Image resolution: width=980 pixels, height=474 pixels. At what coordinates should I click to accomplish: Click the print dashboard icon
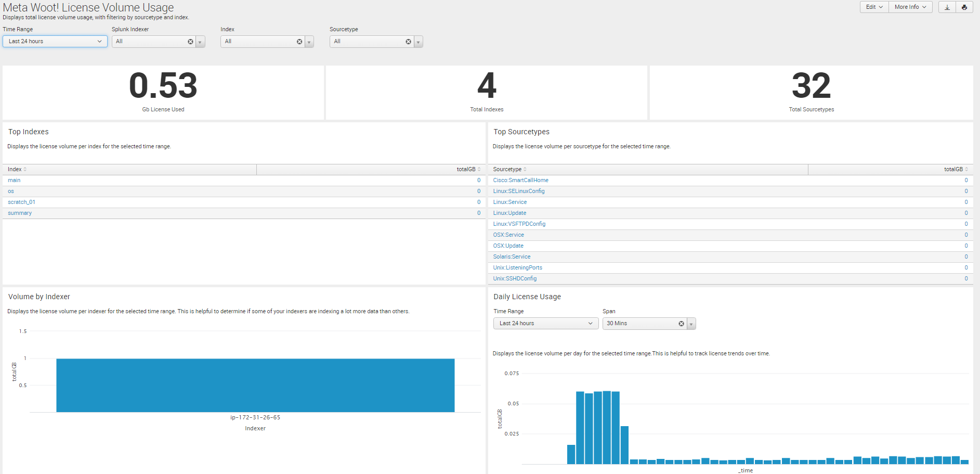pos(964,7)
